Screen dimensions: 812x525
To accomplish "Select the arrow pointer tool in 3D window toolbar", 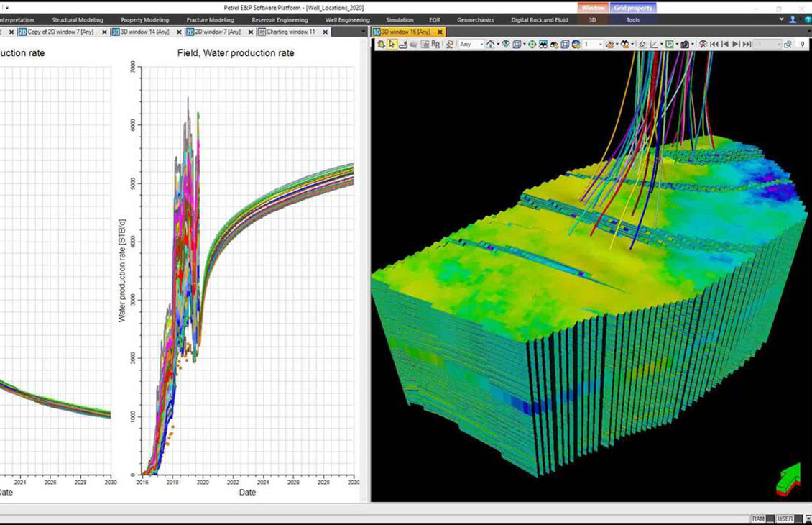I will click(x=392, y=43).
